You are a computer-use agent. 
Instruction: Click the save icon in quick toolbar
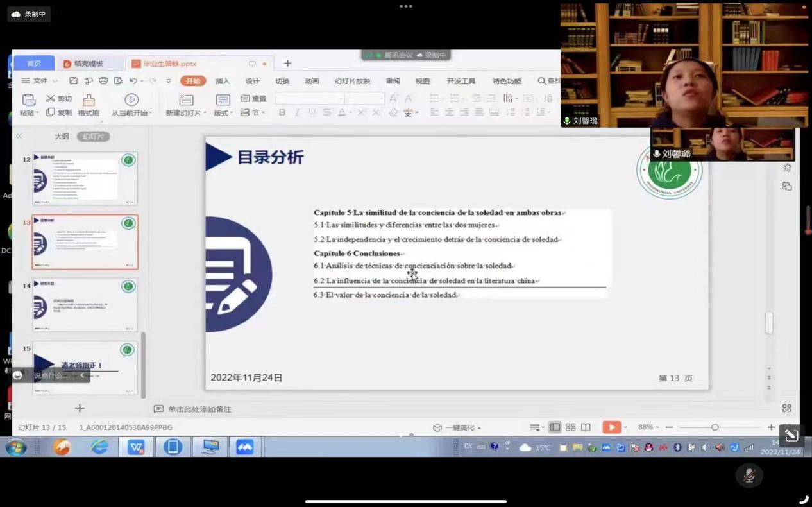[74, 81]
